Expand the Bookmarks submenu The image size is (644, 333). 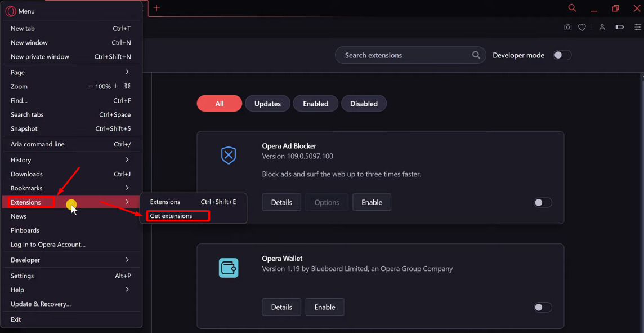coord(127,188)
